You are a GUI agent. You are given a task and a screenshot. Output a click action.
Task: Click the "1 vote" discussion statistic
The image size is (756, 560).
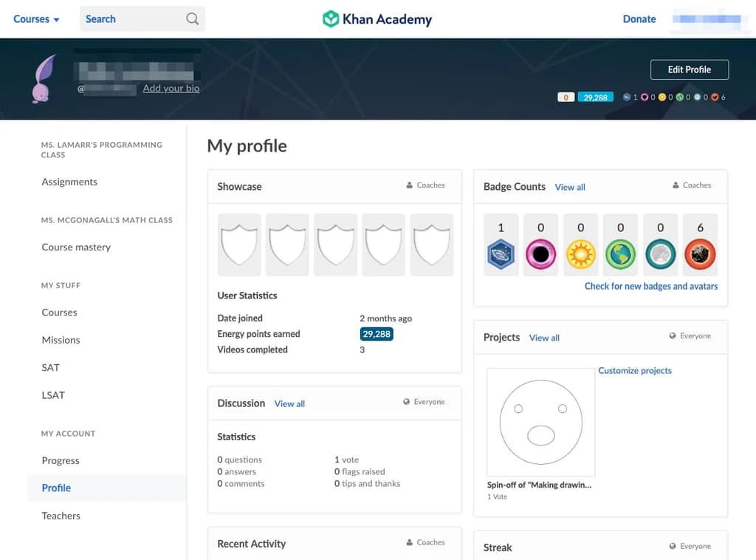point(347,460)
